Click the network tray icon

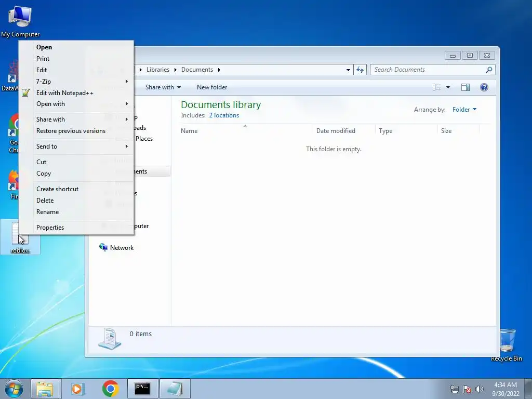[x=454, y=389]
